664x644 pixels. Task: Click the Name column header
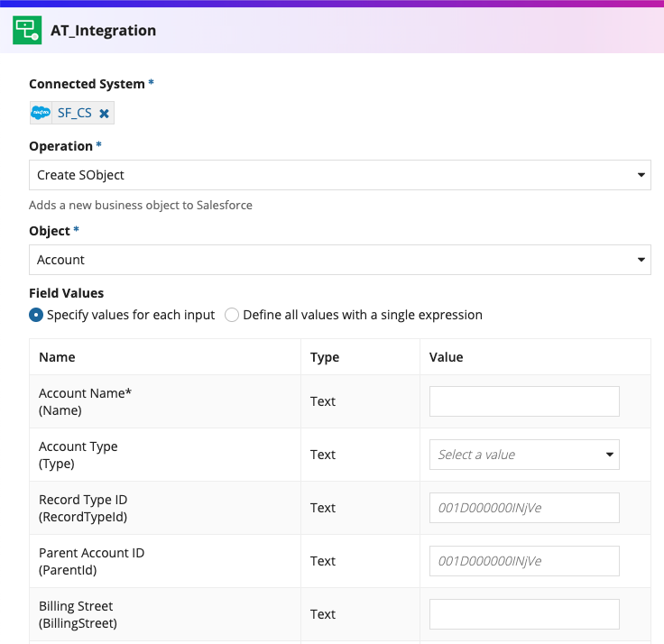tap(57, 357)
